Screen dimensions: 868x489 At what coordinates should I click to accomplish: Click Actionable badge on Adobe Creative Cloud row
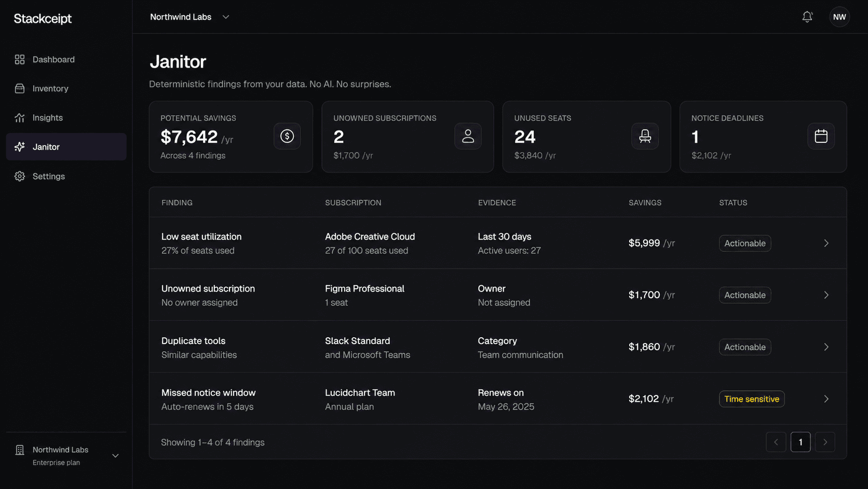[744, 243]
